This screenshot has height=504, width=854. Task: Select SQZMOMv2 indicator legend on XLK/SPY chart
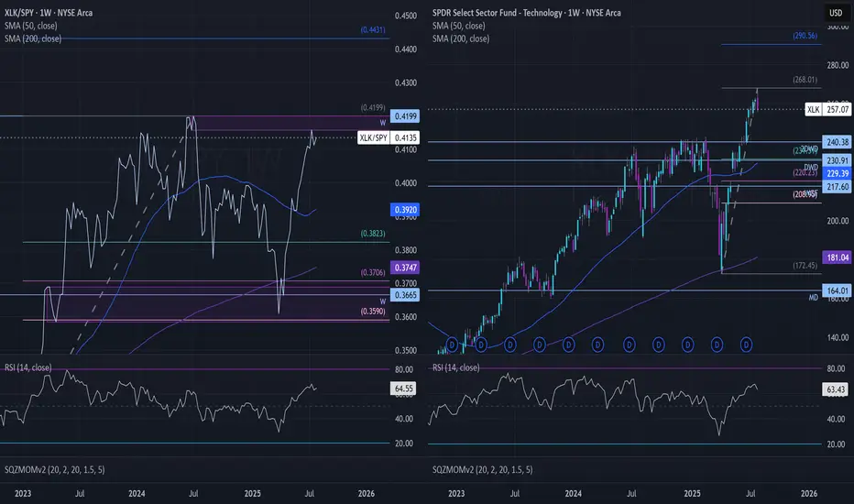point(54,470)
